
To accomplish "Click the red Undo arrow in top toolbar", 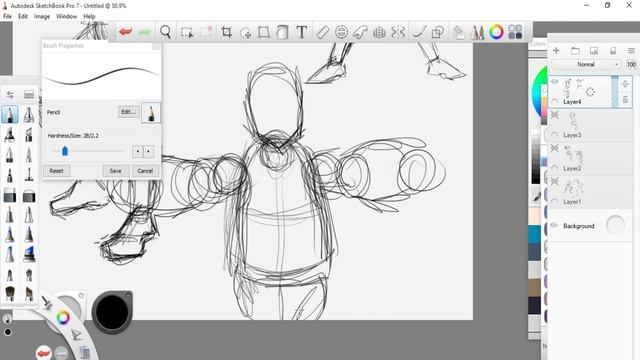I will (x=125, y=32).
